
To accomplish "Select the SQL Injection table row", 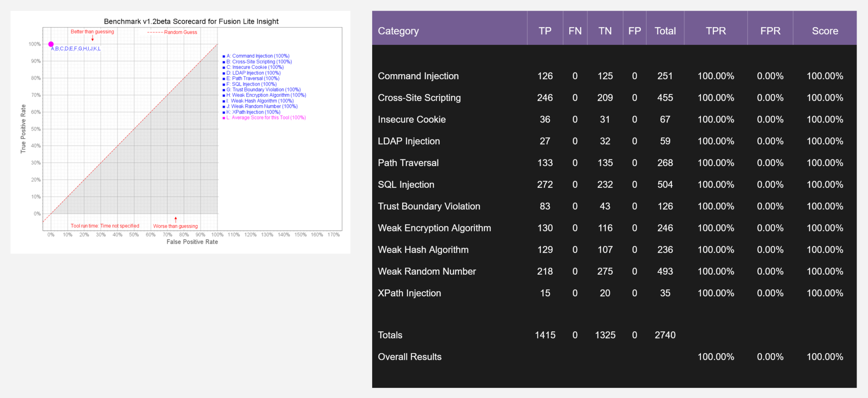I will [x=406, y=184].
